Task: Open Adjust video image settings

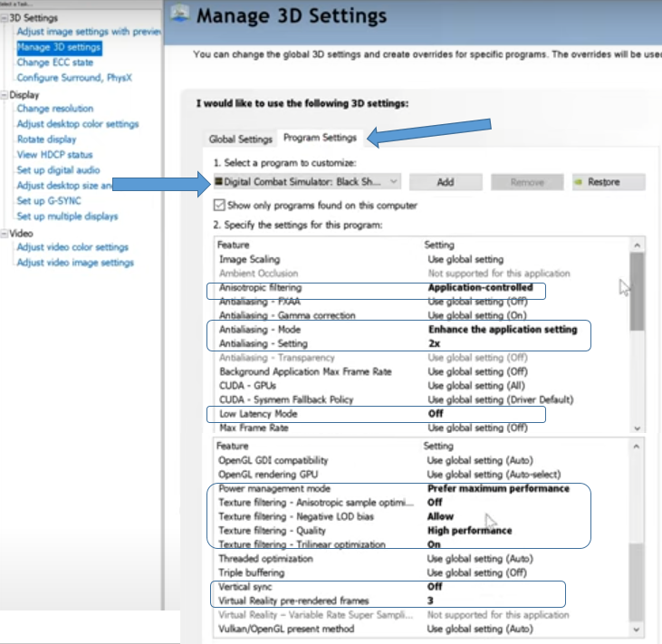Action: (75, 263)
